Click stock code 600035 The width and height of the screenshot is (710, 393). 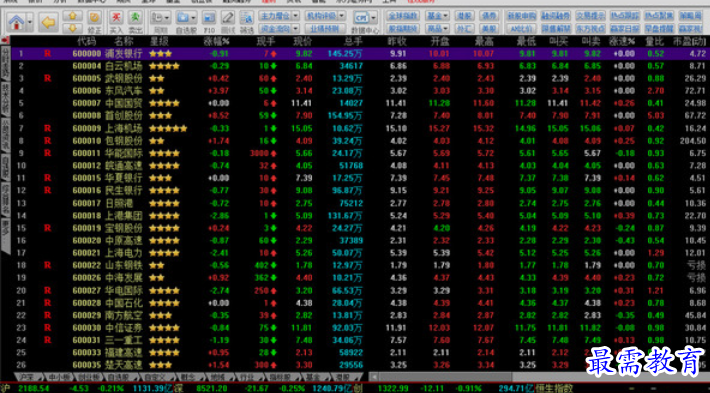point(87,365)
